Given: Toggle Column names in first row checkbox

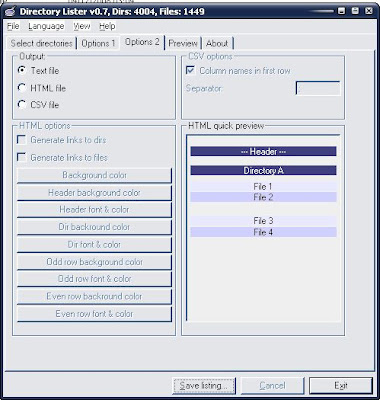Looking at the screenshot, I should point(238,70).
